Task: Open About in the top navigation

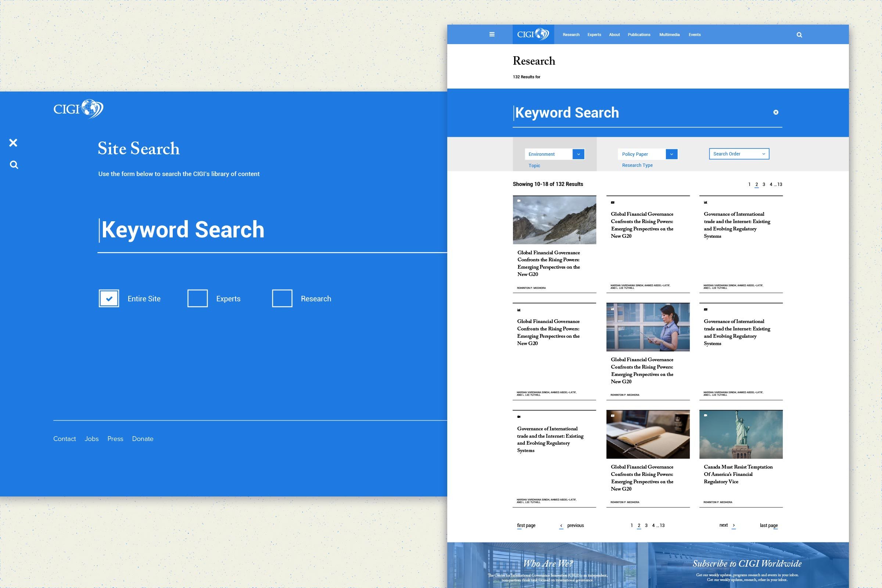Action: coord(614,35)
